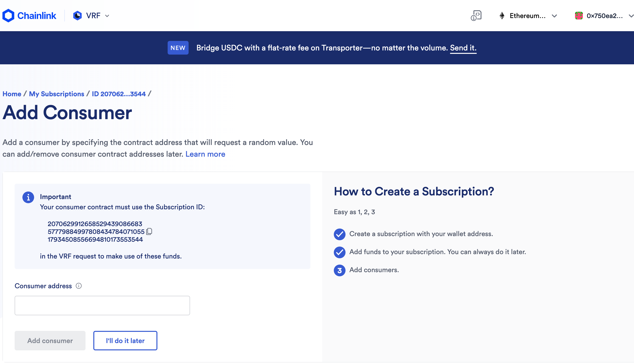Viewport: 634px width, 364px height.
Task: Expand the VRF product dropdown chevron
Action: pos(107,16)
